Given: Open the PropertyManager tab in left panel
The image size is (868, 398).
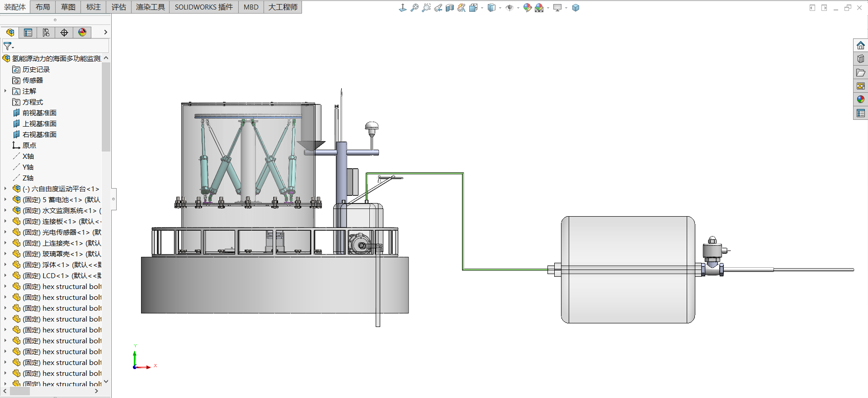Looking at the screenshot, I should pos(28,33).
